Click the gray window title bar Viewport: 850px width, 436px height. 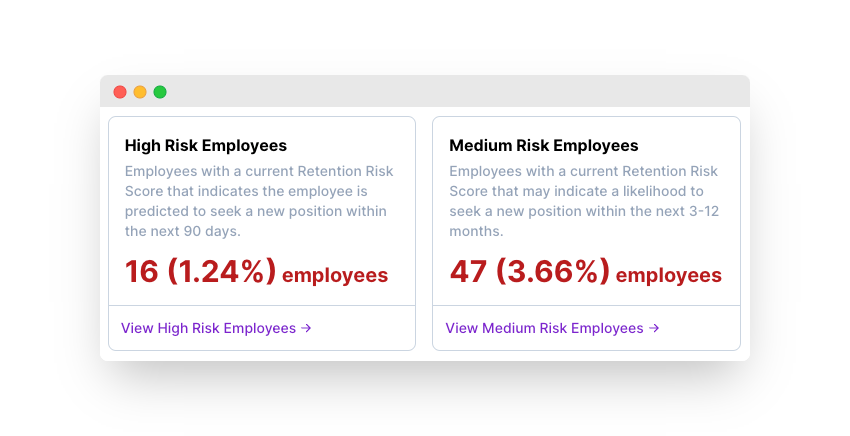pyautogui.click(x=425, y=91)
